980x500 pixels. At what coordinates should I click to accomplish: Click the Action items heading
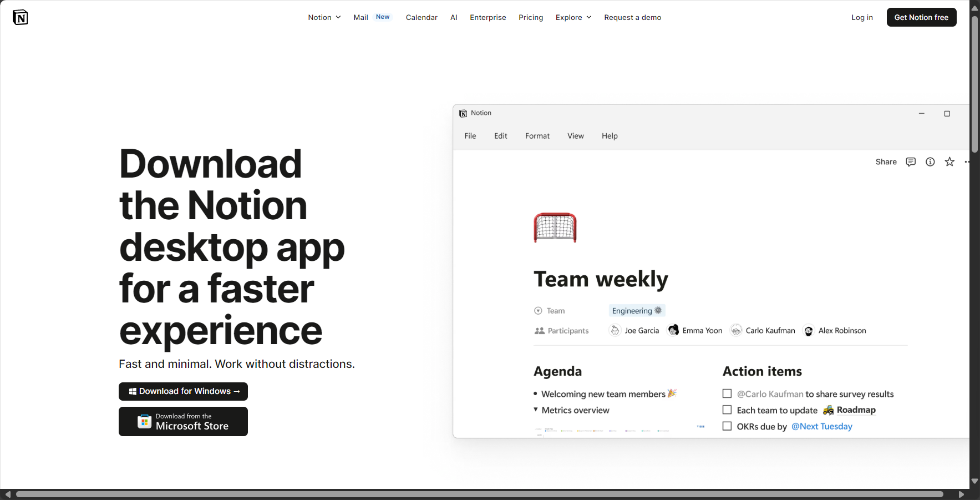click(762, 371)
